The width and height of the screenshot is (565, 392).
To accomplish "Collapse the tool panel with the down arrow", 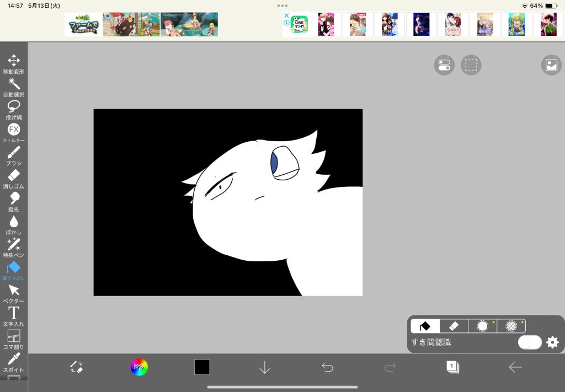I will click(265, 367).
